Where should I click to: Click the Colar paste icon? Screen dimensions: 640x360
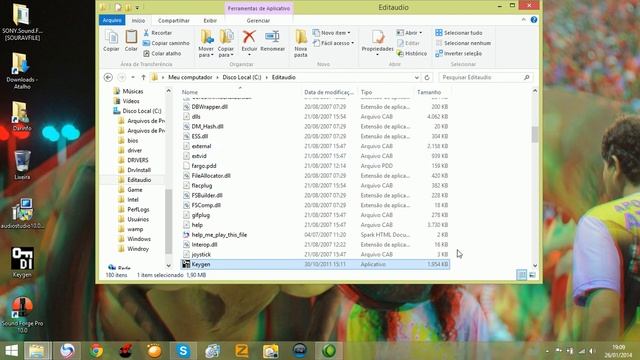coord(131,41)
